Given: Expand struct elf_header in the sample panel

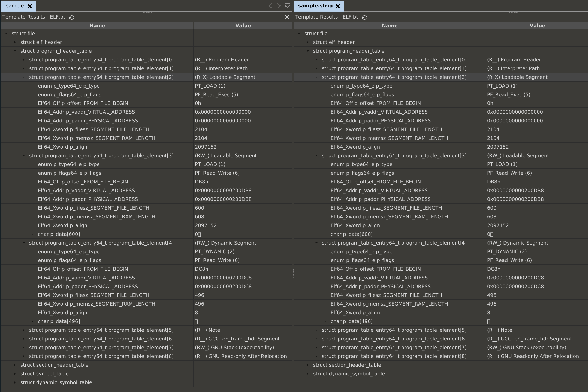Looking at the screenshot, I should 15,42.
